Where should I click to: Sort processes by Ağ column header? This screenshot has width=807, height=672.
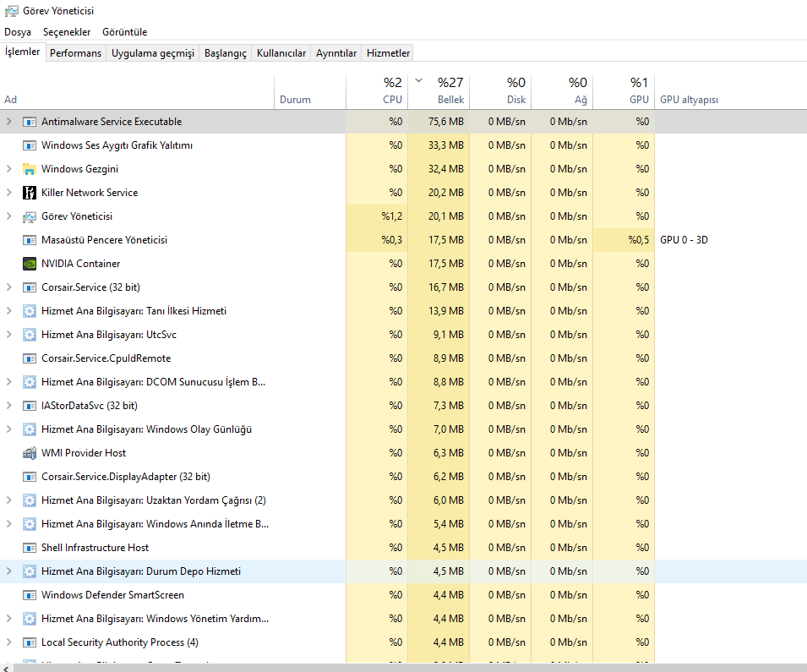click(562, 91)
